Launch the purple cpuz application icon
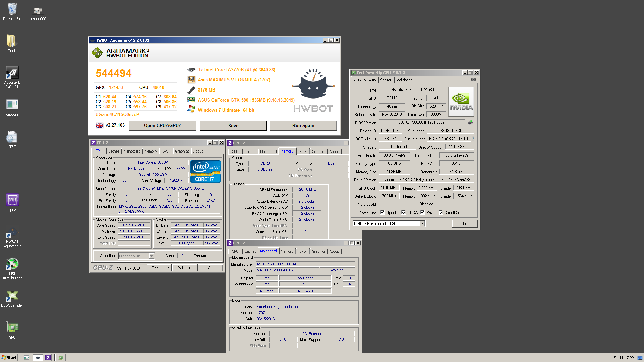 pos(12,203)
